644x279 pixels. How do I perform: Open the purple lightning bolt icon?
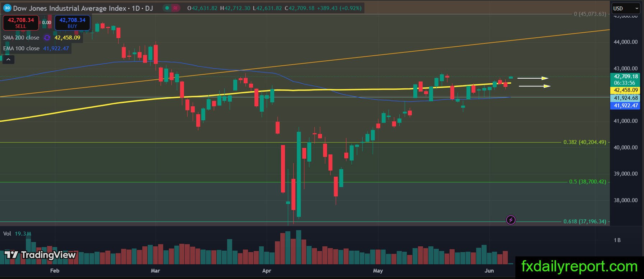point(511,220)
